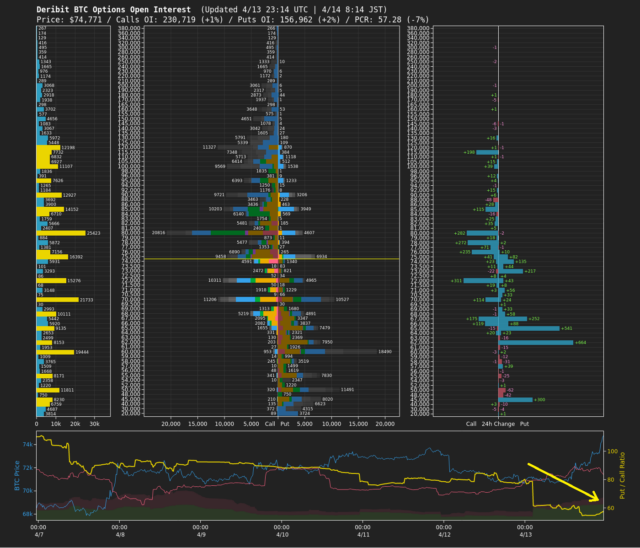Click the 25423 yellow bar in left panel
640x548 pixels.
point(62,233)
